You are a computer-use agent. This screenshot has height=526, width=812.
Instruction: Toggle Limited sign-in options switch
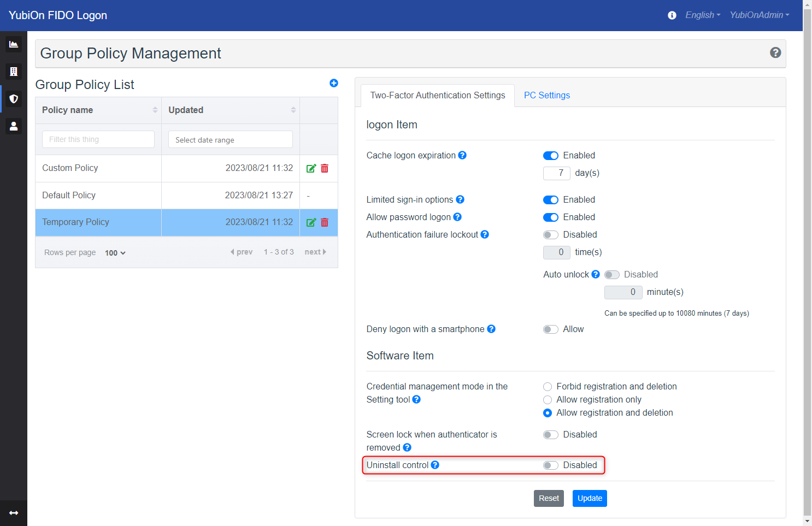click(x=551, y=200)
